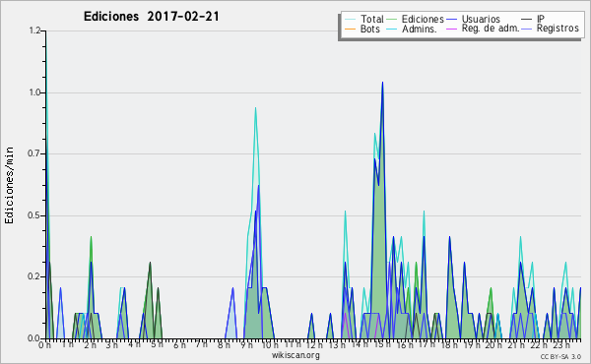Screen dimensions: 591x364
Task: Click the '2 h' x-axis tick label
Action: coord(90,345)
